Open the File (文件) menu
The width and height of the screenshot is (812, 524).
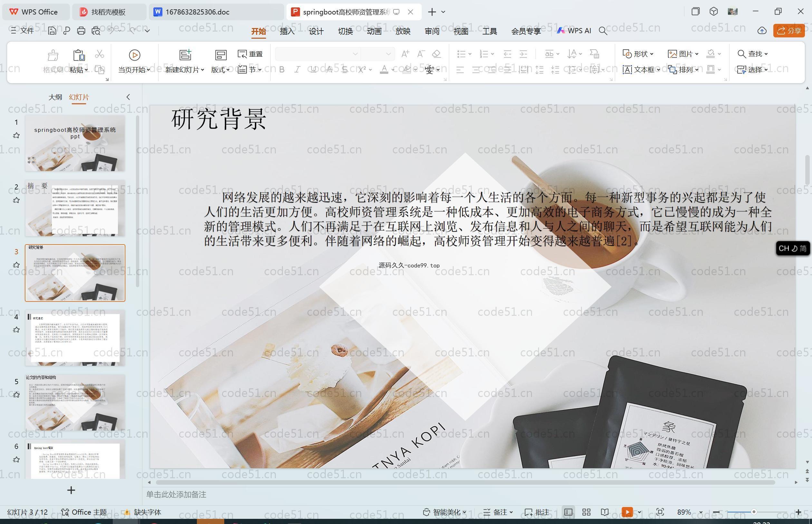tap(23, 31)
